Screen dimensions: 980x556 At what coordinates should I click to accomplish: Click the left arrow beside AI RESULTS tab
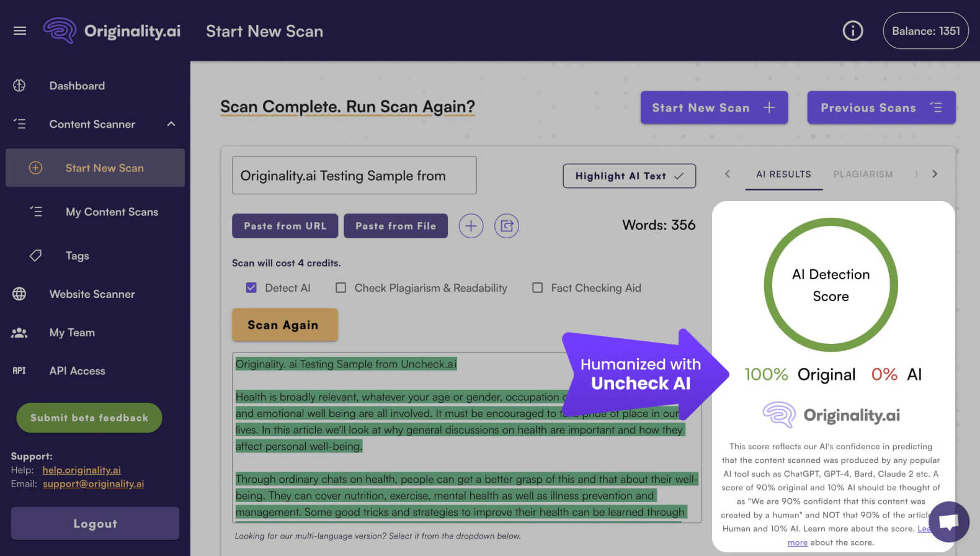click(728, 174)
